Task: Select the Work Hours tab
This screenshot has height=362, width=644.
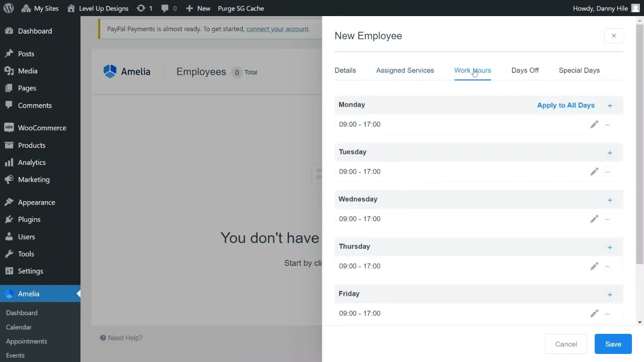Action: coord(472,70)
